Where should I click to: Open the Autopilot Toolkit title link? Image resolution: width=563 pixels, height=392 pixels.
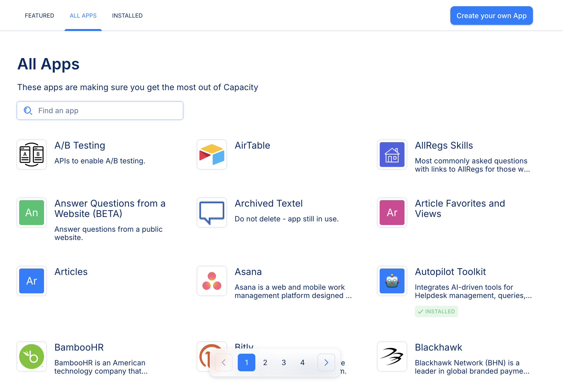click(450, 272)
